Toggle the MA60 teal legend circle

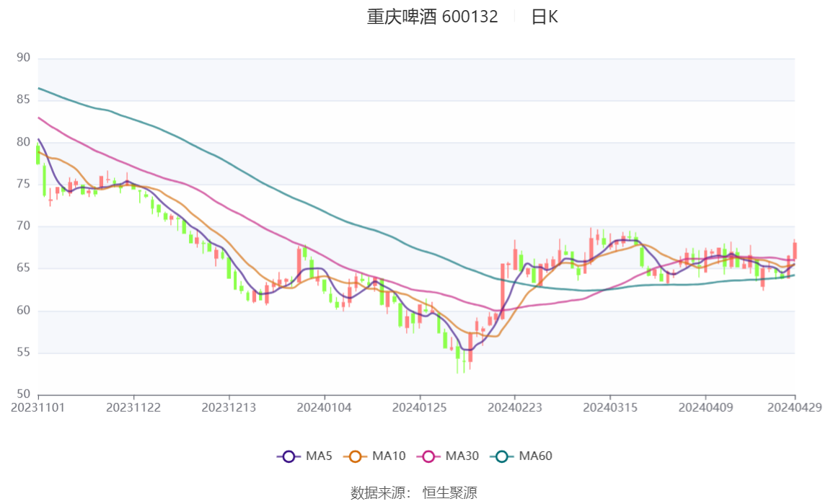point(502,456)
